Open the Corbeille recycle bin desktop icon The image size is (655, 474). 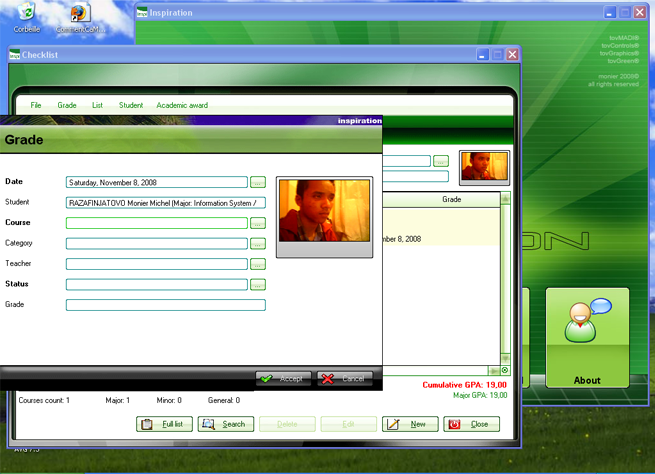[x=27, y=15]
